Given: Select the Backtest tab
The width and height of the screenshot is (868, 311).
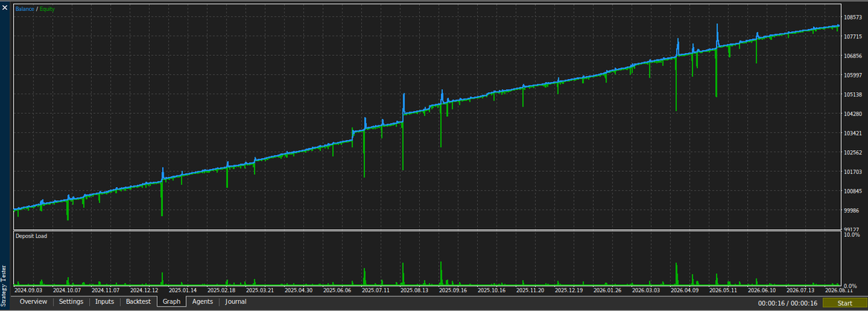Looking at the screenshot, I should pos(138,302).
